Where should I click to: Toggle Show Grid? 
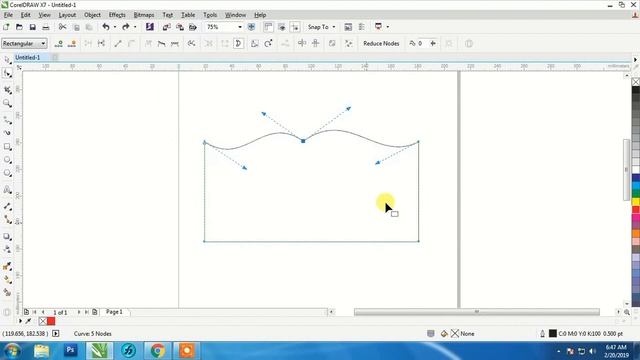coord(282,27)
